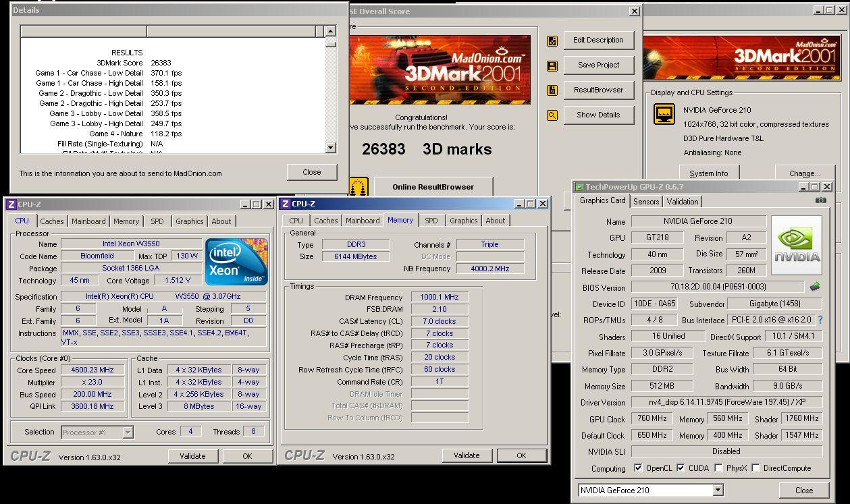
Task: Click the Driver Version field in GPU-Z
Action: pyautogui.click(x=727, y=403)
